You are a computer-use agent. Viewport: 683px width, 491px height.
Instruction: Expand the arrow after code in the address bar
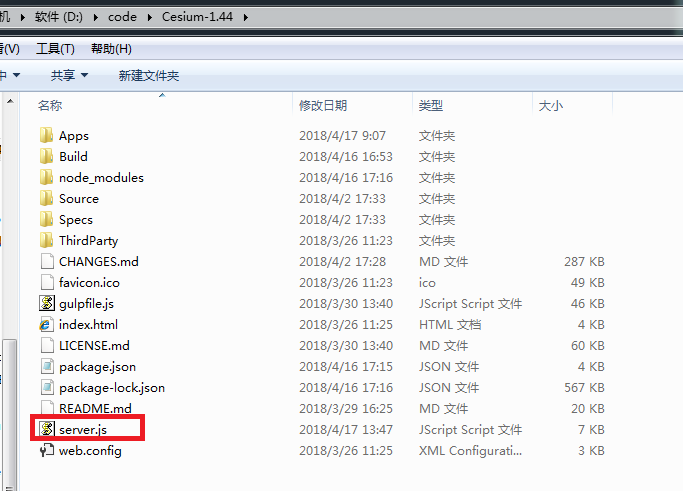[x=149, y=17]
